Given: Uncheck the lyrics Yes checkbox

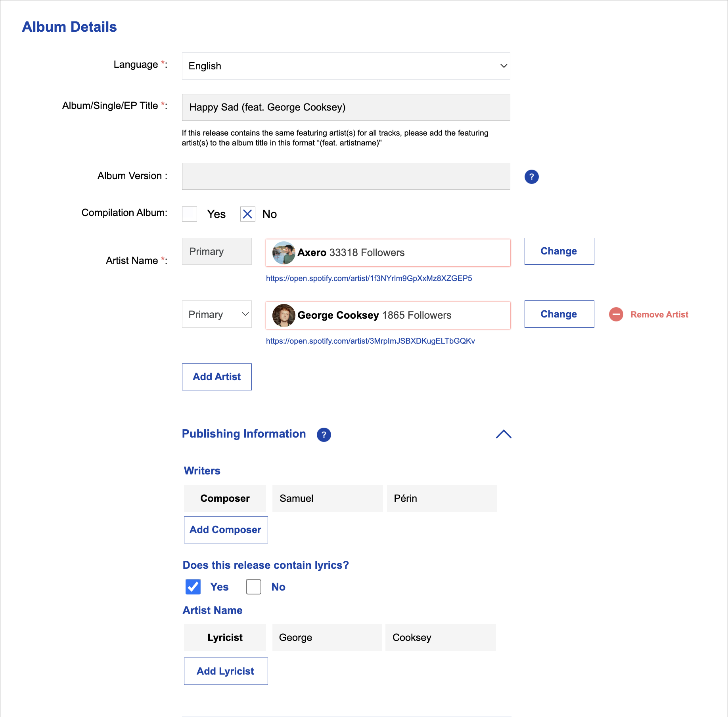Looking at the screenshot, I should pyautogui.click(x=193, y=587).
